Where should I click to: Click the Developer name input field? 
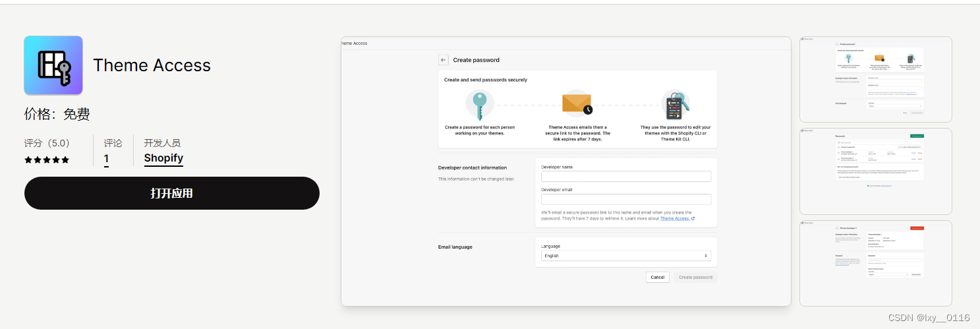point(626,176)
